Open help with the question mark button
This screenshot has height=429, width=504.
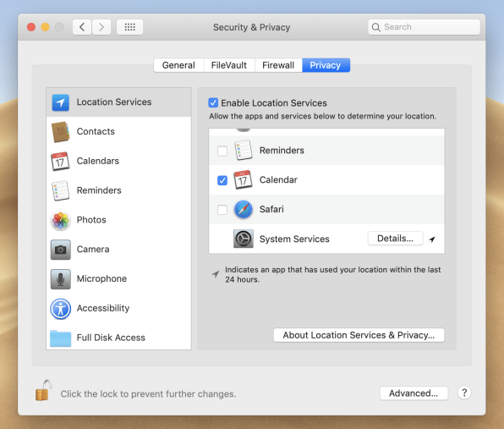pyautogui.click(x=464, y=393)
